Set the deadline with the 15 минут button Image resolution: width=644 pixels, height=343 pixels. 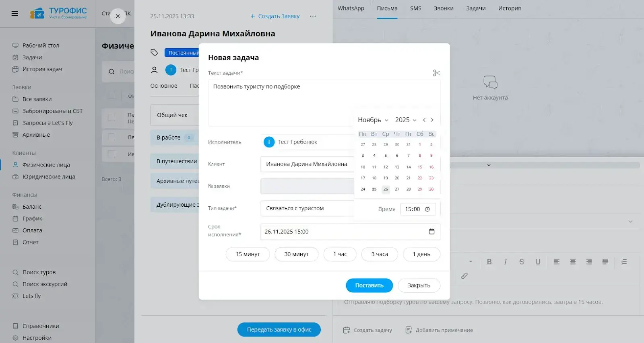coord(248,254)
